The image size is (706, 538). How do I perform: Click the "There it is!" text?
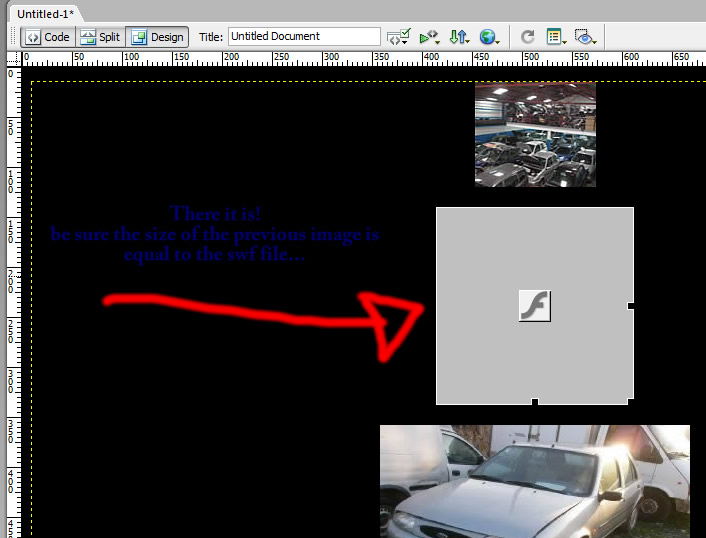[216, 214]
